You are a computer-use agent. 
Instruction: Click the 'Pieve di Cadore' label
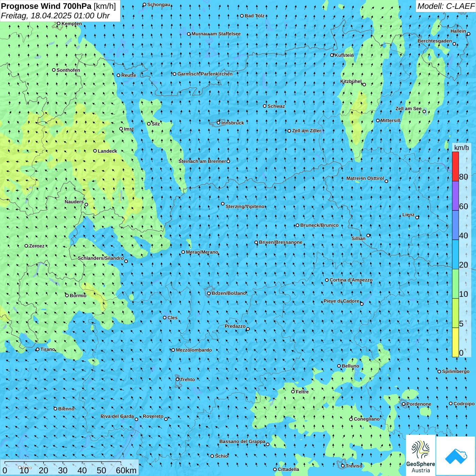[x=341, y=301]
